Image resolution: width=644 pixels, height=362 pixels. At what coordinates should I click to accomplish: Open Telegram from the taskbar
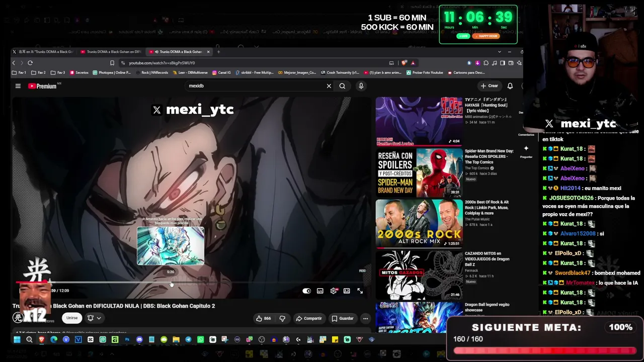(x=188, y=340)
